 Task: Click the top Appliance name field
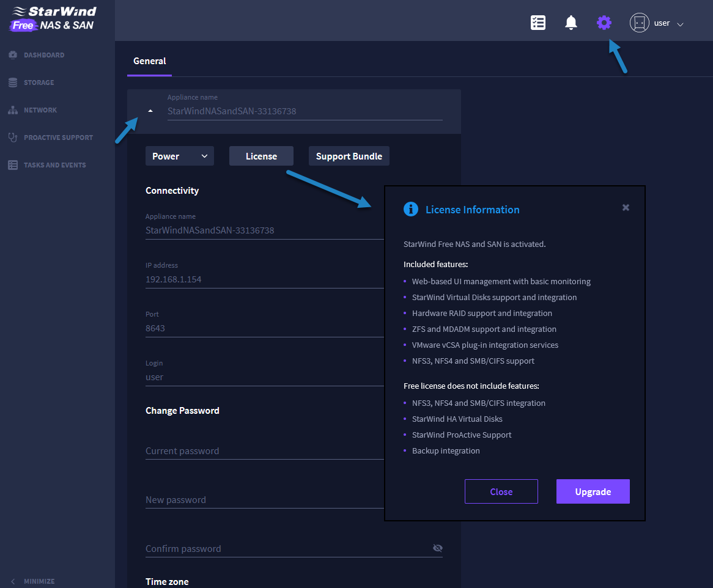click(x=305, y=111)
